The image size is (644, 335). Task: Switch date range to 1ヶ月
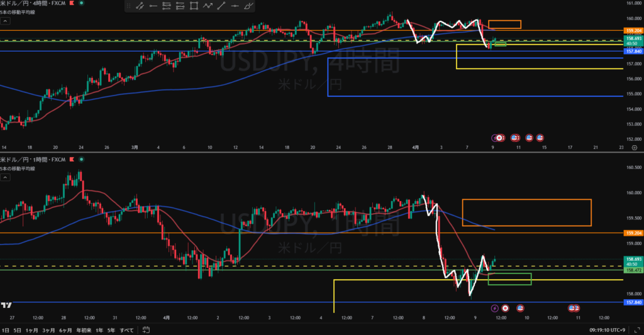pos(30,329)
